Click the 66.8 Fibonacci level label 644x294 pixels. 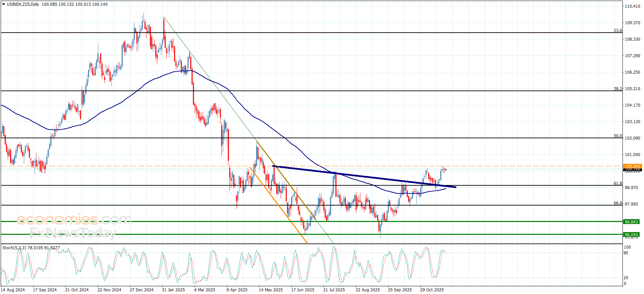pyautogui.click(x=618, y=203)
